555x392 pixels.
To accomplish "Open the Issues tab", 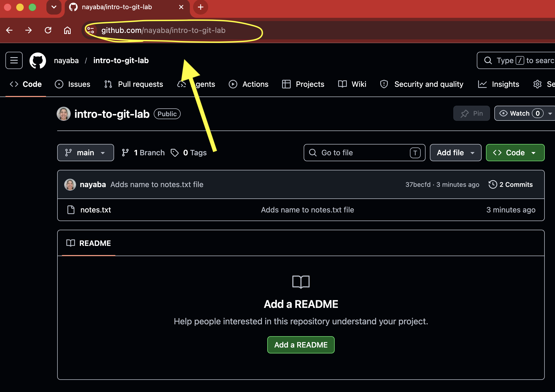I will pyautogui.click(x=73, y=84).
